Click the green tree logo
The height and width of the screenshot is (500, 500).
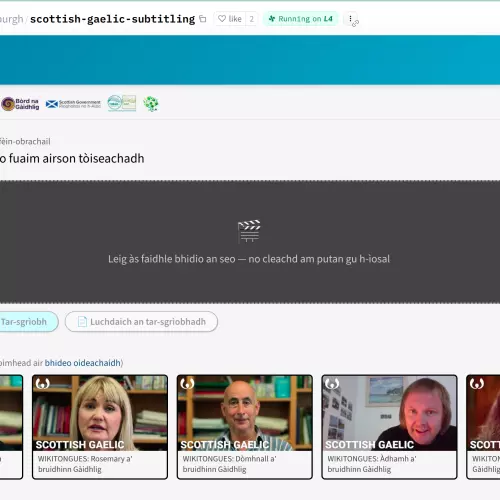coord(151,104)
